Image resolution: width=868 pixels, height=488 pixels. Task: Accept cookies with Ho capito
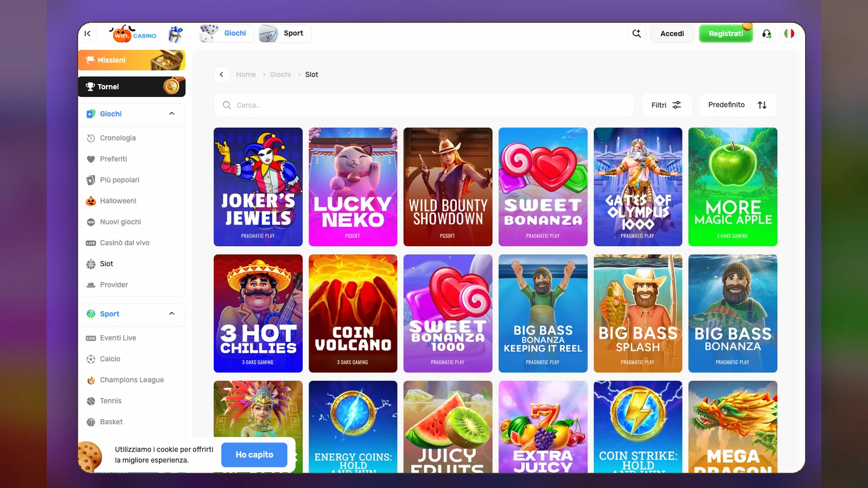(x=254, y=455)
